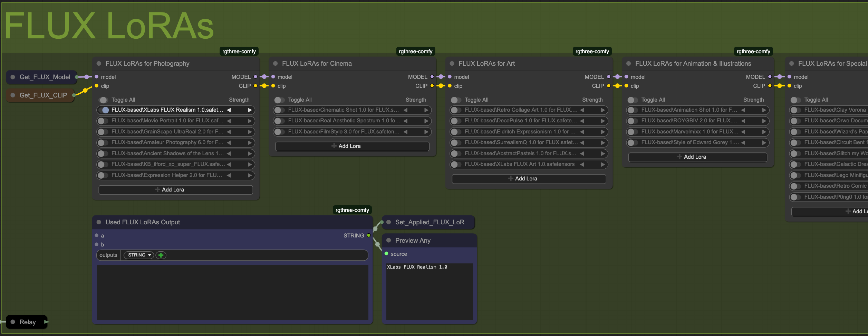Click the MODEL output port of Photography node
Image resolution: width=868 pixels, height=336 pixels.
point(255,77)
